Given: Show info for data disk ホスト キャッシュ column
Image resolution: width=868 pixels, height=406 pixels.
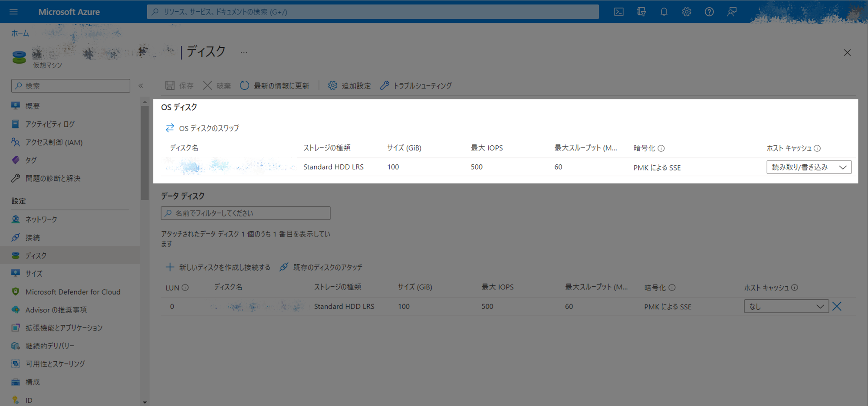Looking at the screenshot, I should (x=795, y=288).
